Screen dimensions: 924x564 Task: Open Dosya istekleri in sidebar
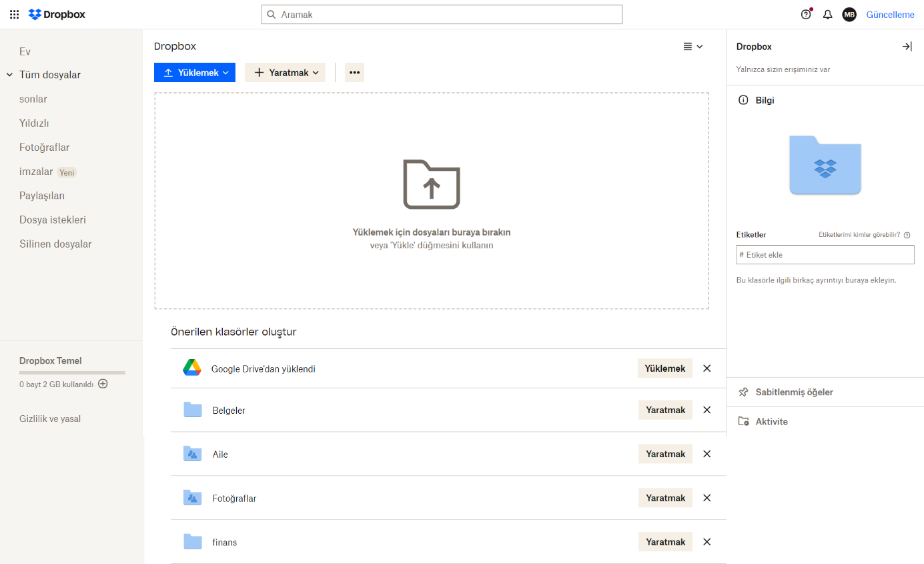53,220
